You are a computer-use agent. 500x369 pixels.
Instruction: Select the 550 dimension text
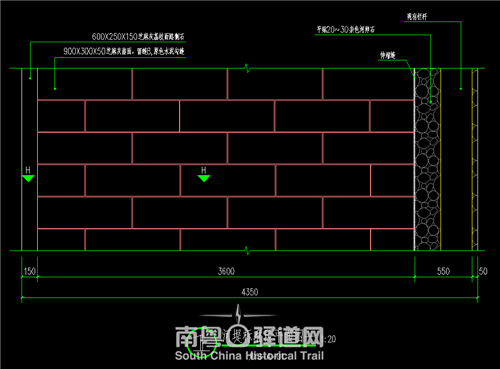pyautogui.click(x=443, y=271)
